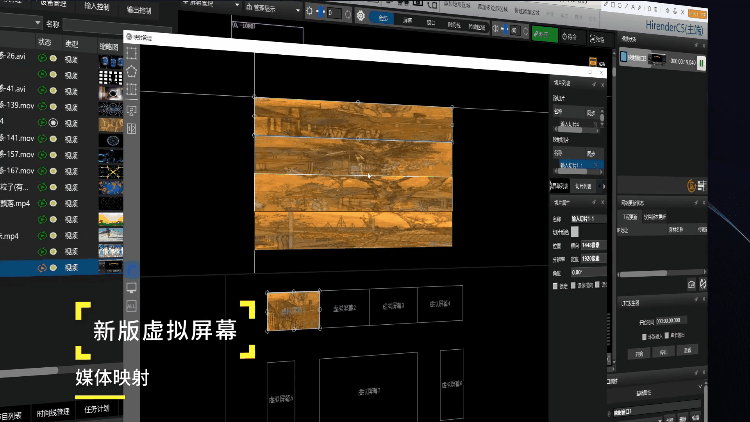The height and width of the screenshot is (422, 750).
Task: Click the gray color swatch in properties panel
Action: [x=574, y=232]
